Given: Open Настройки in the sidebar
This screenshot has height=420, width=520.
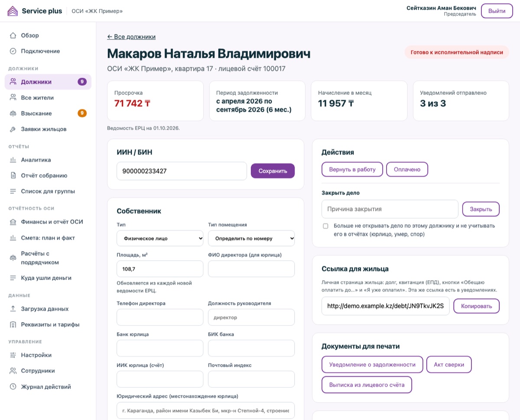Looking at the screenshot, I should click(x=48, y=355).
